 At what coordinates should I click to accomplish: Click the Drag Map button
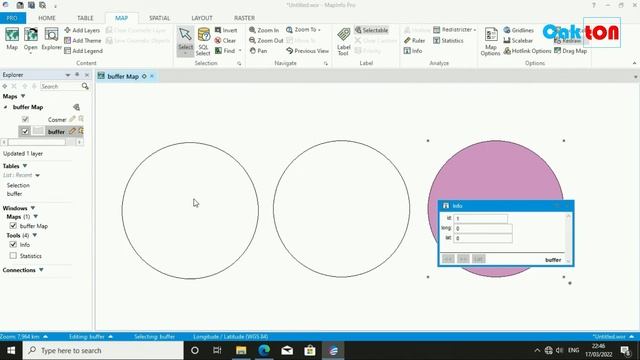[x=571, y=51]
